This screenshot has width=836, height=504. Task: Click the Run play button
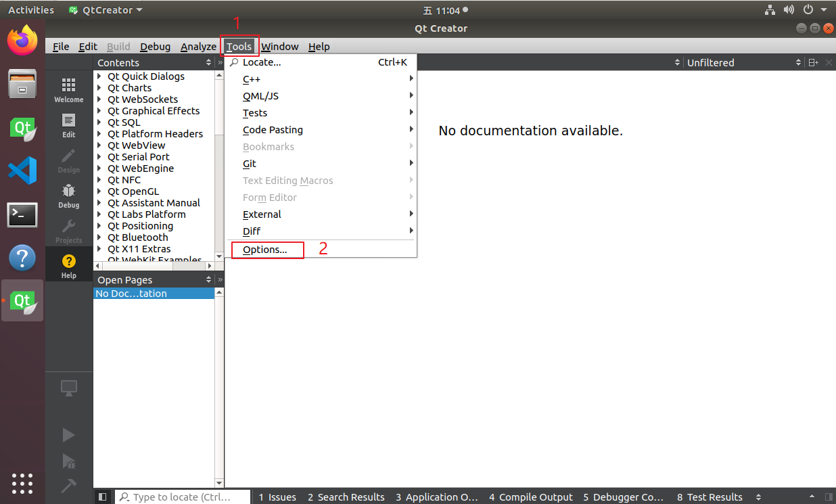68,434
